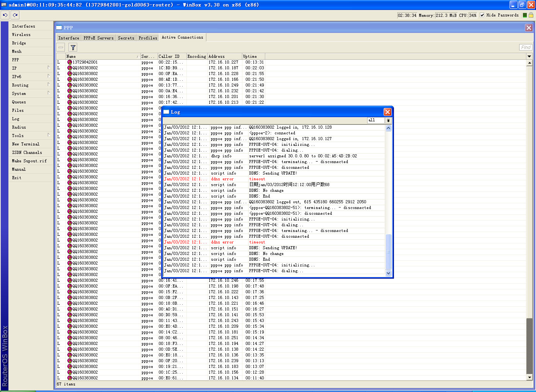Viewport: 536px width, 392px height.
Task: Sort by the Uptime column header
Action: (x=254, y=56)
